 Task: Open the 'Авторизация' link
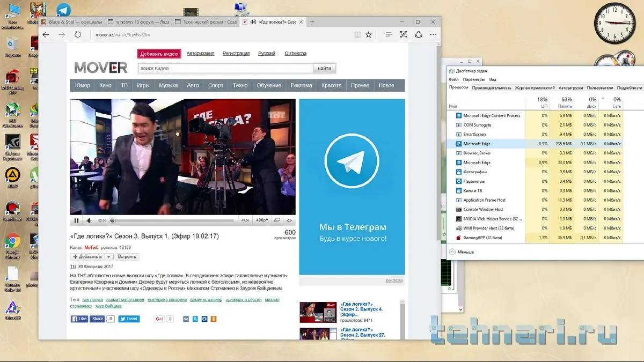click(200, 54)
